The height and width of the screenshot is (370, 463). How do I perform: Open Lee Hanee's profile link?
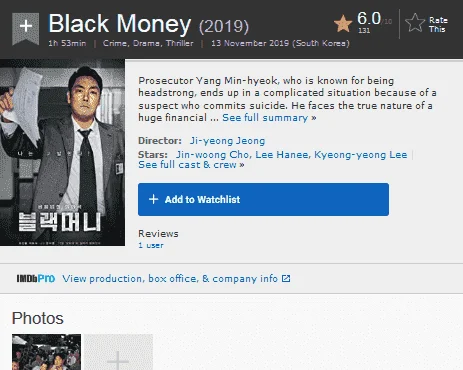(282, 155)
